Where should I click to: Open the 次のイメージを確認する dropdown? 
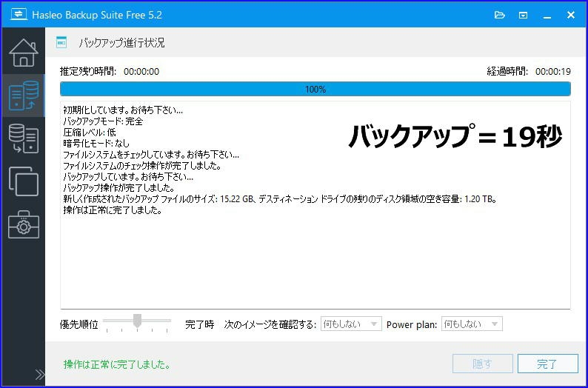tap(351, 324)
